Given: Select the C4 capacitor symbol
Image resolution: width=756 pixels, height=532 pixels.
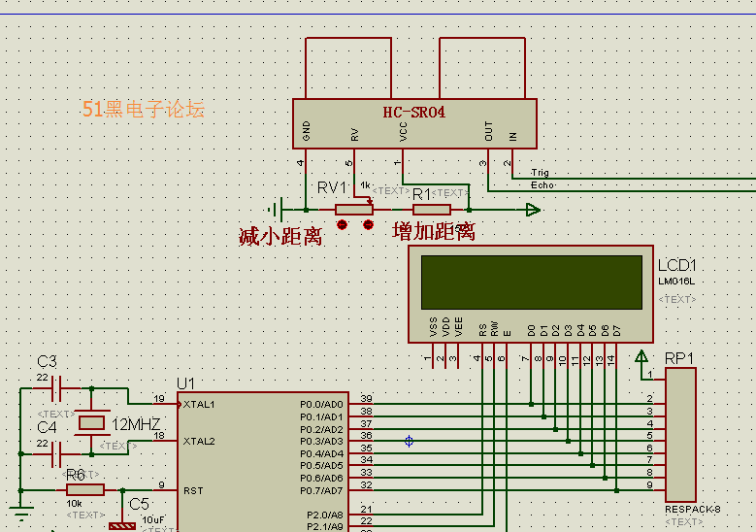Looking at the screenshot, I should (x=56, y=454).
